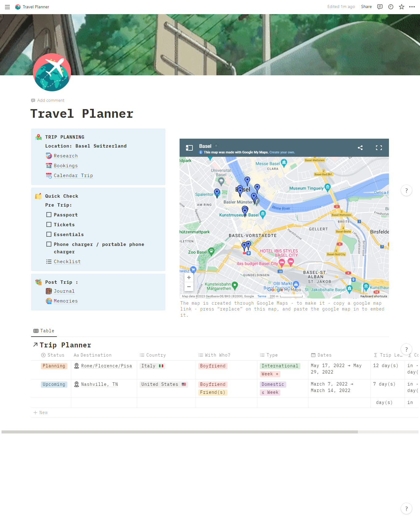Open the Memories page link

[66, 301]
